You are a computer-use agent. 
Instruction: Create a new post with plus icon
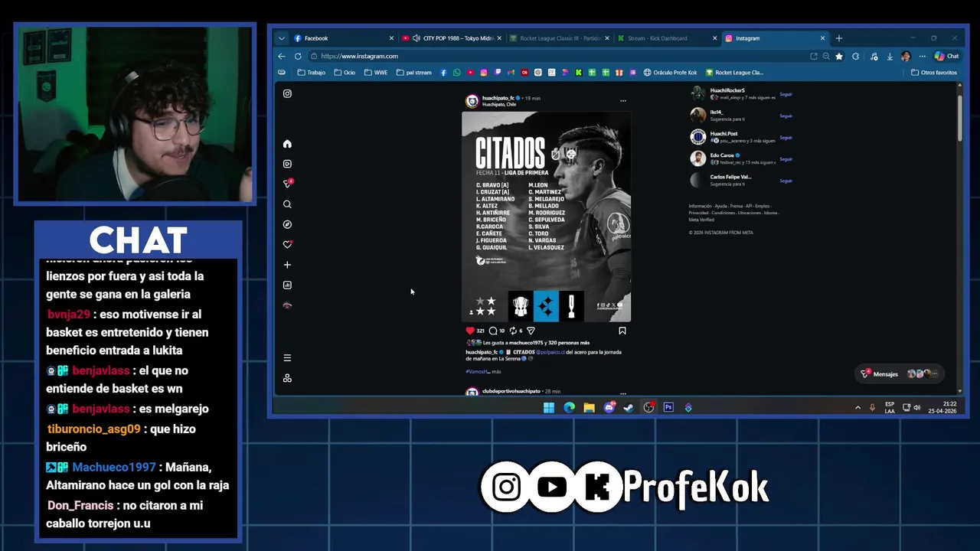pos(287,265)
